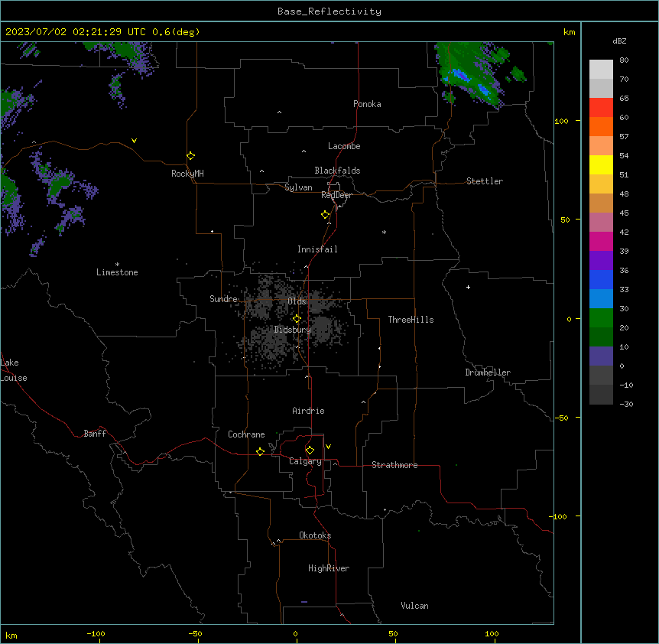Click the RockyMH label
The image size is (659, 644).
click(x=187, y=174)
